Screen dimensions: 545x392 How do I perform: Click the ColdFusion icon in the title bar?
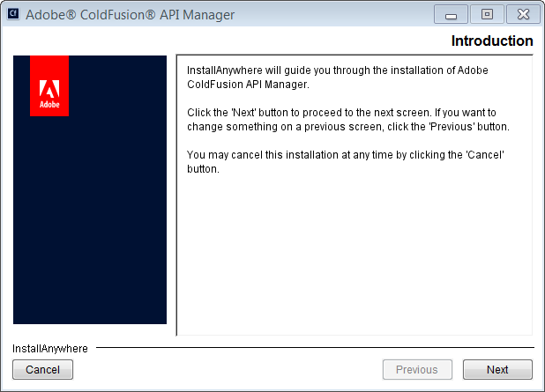(x=13, y=15)
